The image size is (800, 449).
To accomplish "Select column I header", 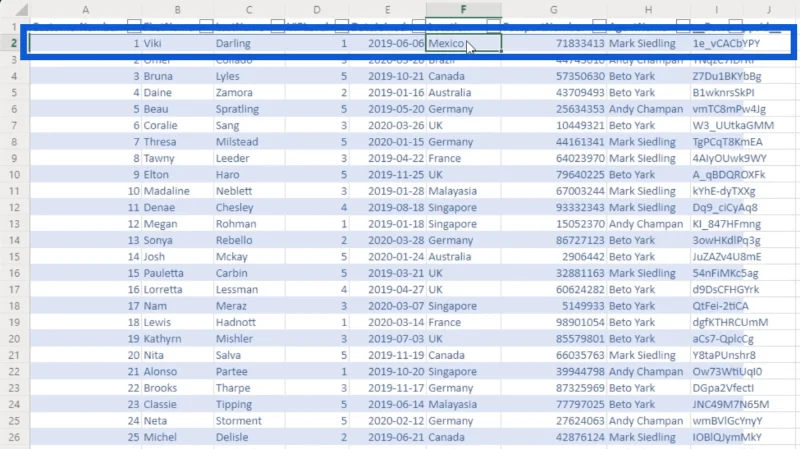I will pyautogui.click(x=716, y=10).
